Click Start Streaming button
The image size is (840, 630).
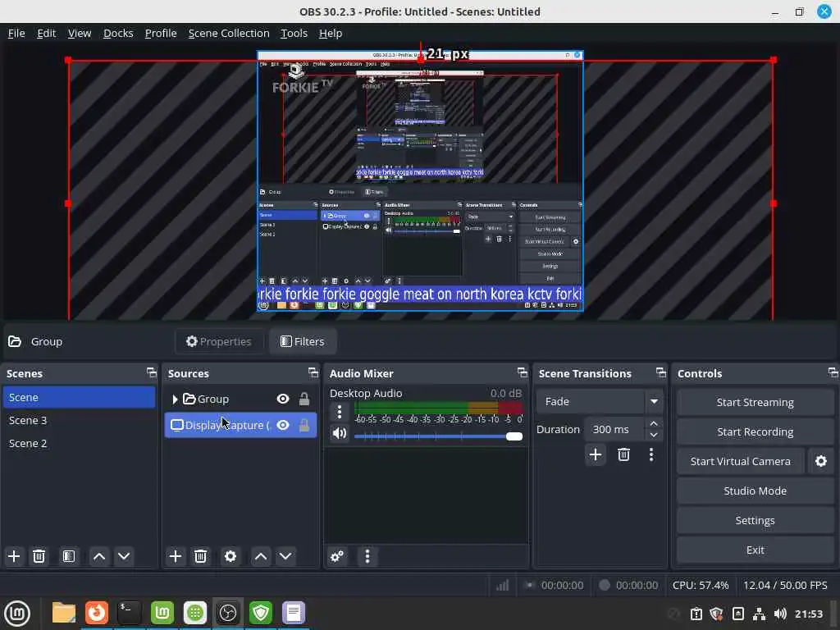point(755,402)
